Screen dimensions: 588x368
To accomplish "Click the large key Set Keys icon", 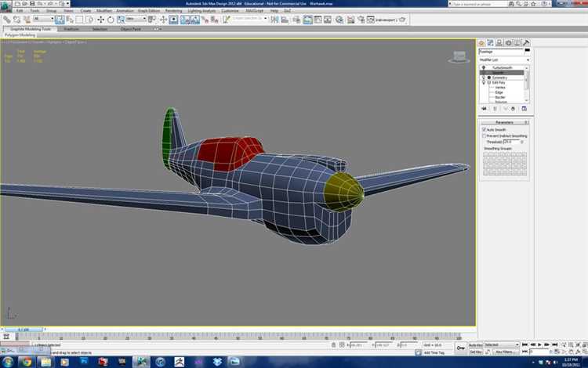I will point(461,348).
